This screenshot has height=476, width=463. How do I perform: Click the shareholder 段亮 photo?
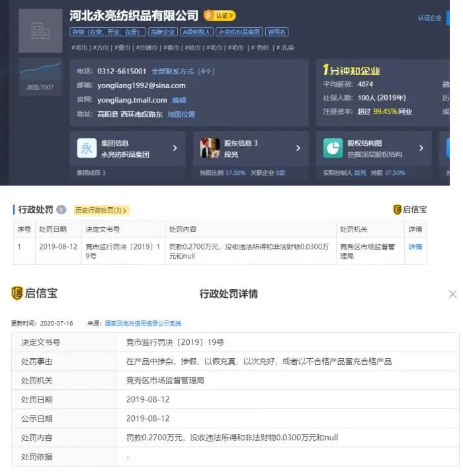tap(210, 148)
